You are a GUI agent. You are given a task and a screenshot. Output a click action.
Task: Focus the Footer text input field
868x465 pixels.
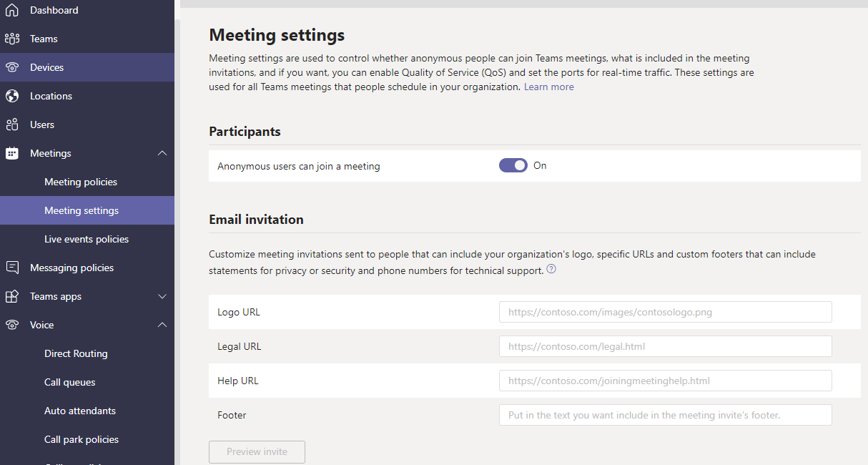[x=666, y=415]
